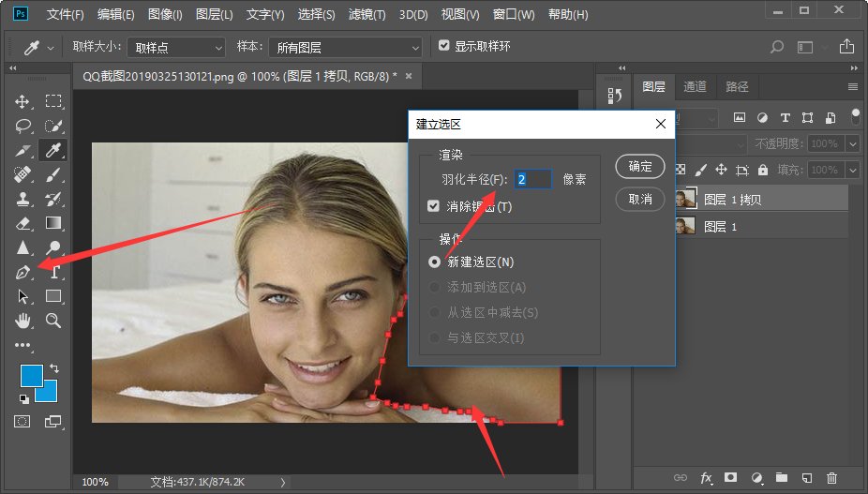
Task: Toggle layer filtering switch on or off
Action: pyautogui.click(x=855, y=117)
